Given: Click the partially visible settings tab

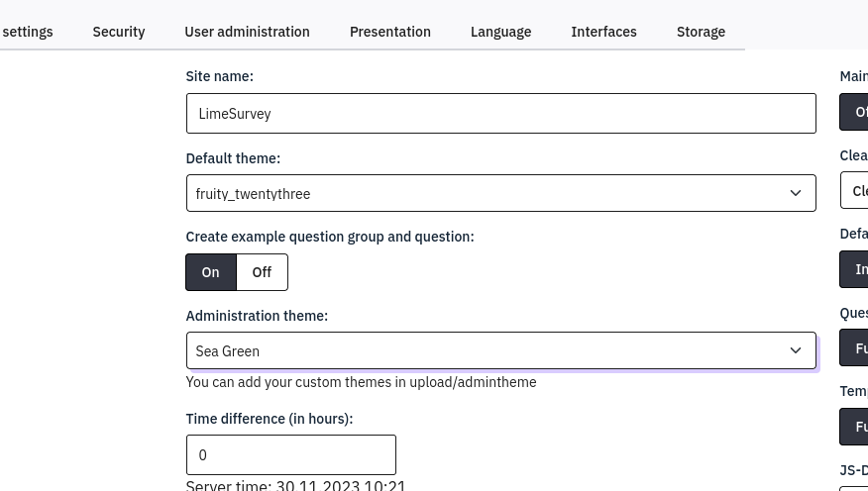Looking at the screenshot, I should click(x=28, y=32).
